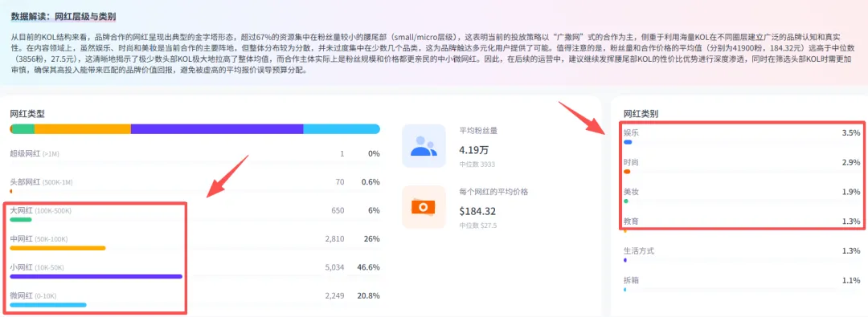The width and height of the screenshot is (868, 317).
Task: Click the count value 2,810
Action: 334,238
